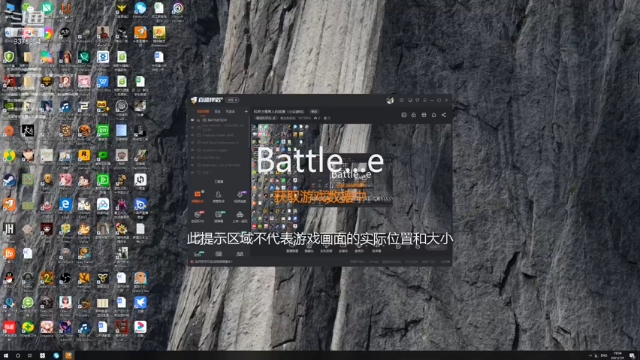
Task: Open the WeChat desktop icon
Action: coord(28,8)
